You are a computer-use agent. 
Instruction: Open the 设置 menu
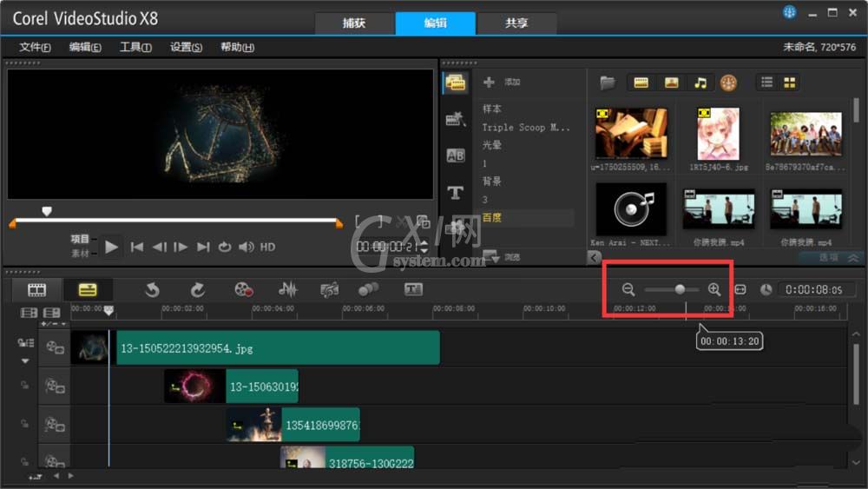point(186,47)
